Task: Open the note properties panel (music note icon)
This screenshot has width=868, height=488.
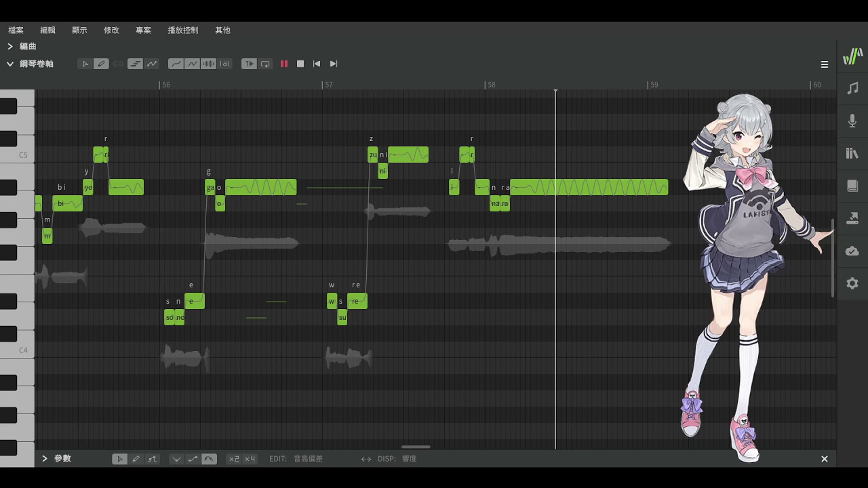Action: click(852, 88)
